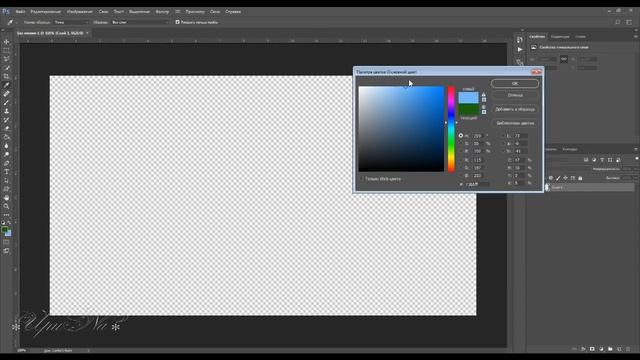Click the out-of-gamut warning triangle
The height and width of the screenshot is (360, 640).
click(x=484, y=94)
